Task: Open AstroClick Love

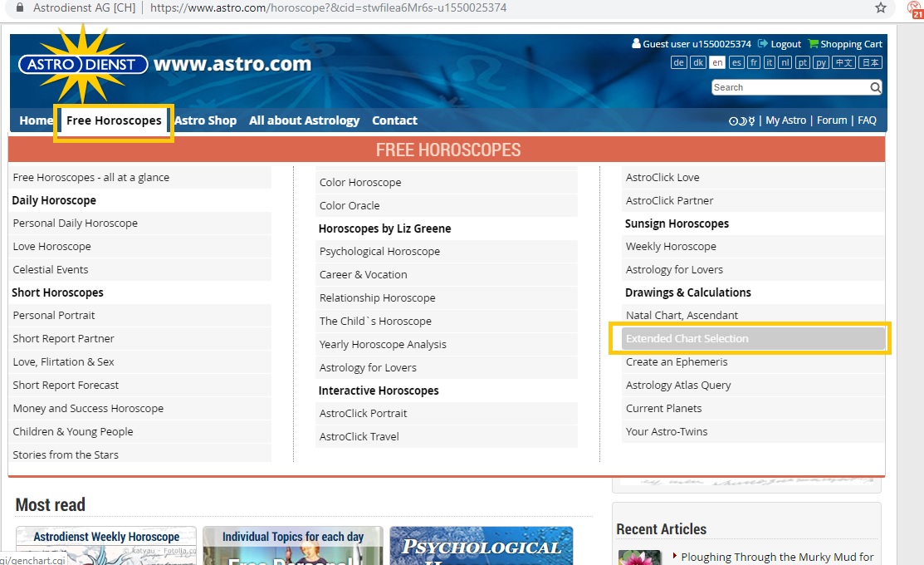Action: point(753,178)
